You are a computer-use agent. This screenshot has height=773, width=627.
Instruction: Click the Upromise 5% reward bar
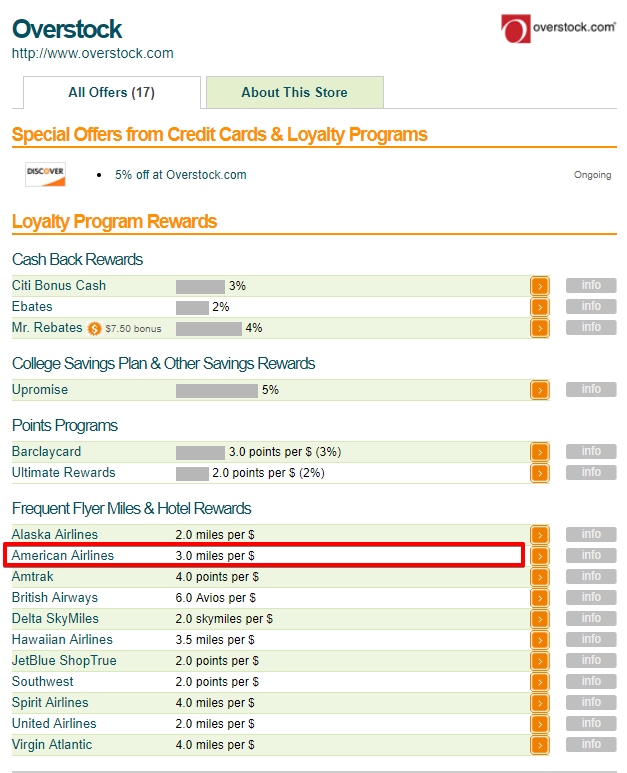(217, 391)
